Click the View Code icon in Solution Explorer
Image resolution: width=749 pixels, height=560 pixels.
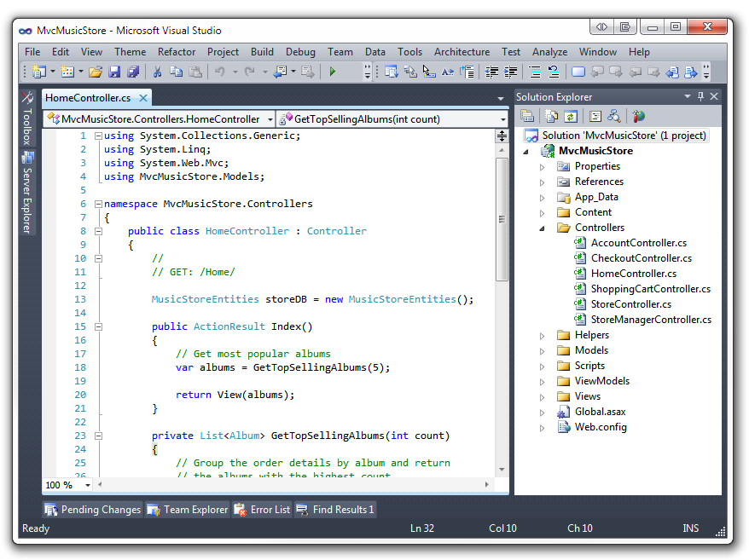[595, 116]
